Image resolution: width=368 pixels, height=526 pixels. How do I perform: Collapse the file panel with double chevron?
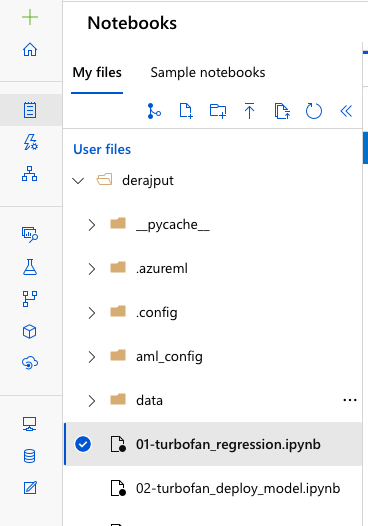(346, 111)
